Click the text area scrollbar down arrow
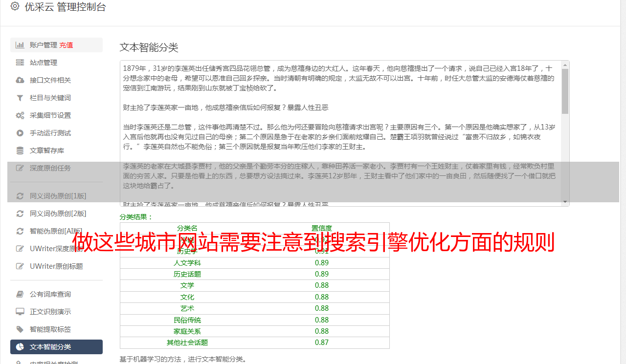The image size is (626, 364). 565,202
